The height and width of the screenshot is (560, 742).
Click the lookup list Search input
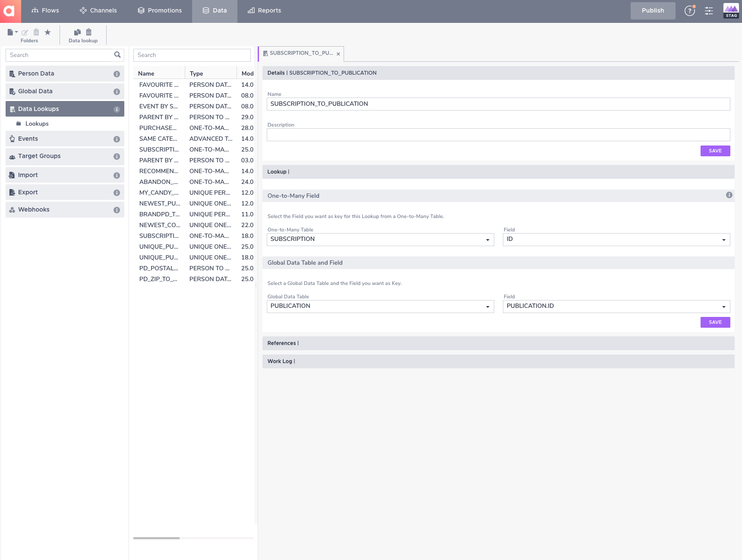pos(192,55)
